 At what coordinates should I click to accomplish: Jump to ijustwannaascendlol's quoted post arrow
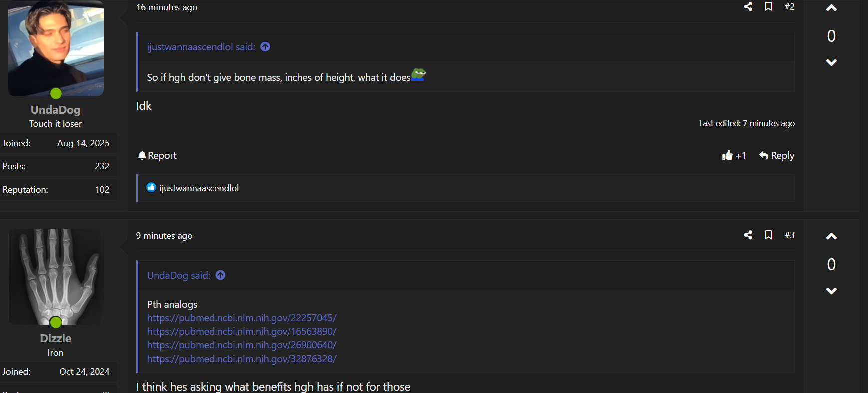(265, 47)
